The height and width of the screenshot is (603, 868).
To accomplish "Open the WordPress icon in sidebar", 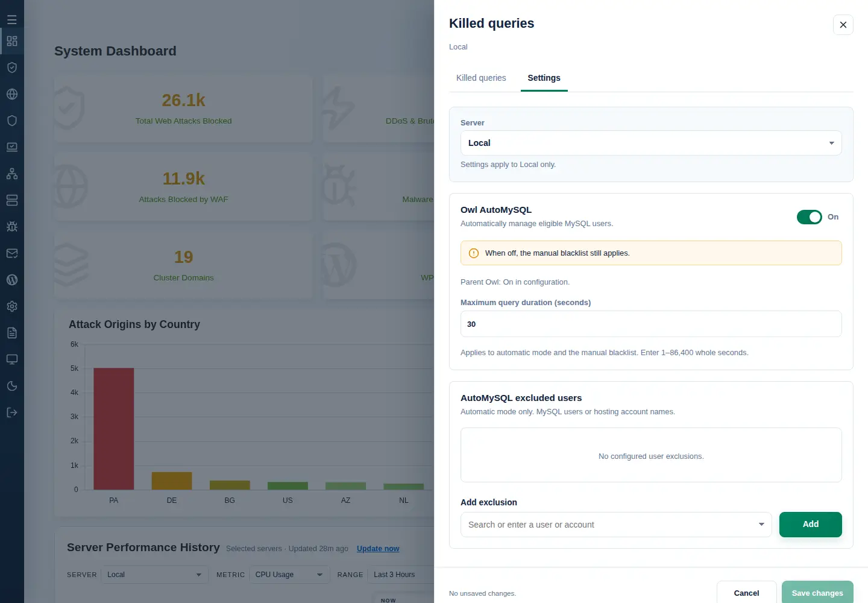I will click(x=12, y=280).
